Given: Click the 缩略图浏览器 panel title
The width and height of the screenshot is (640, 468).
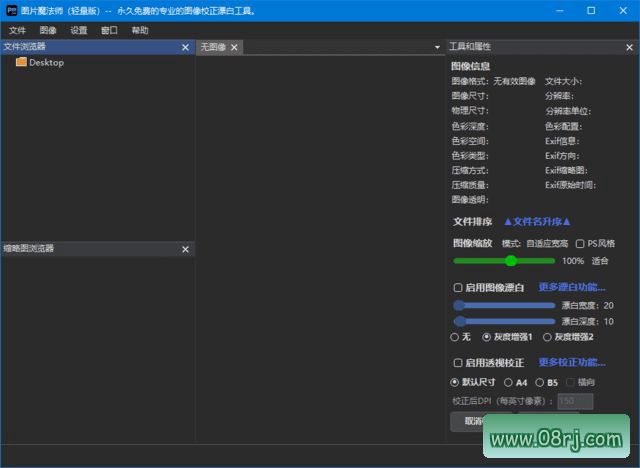Looking at the screenshot, I should coord(29,248).
